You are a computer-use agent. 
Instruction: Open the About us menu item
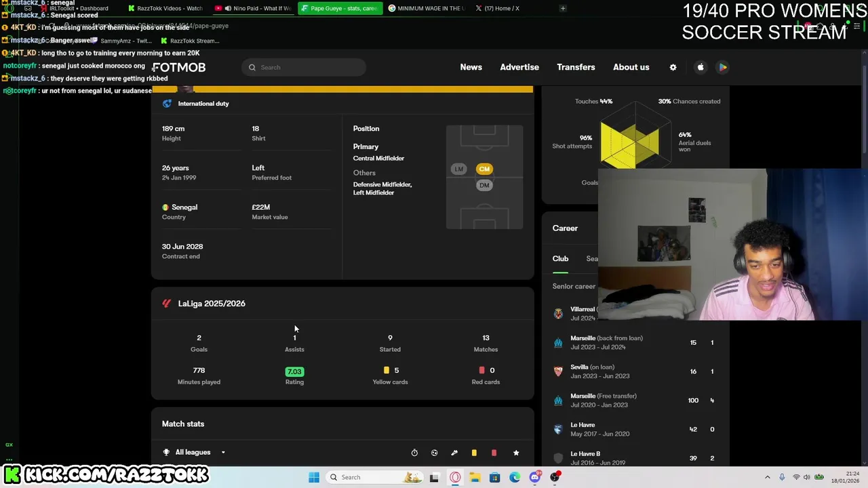click(x=631, y=67)
